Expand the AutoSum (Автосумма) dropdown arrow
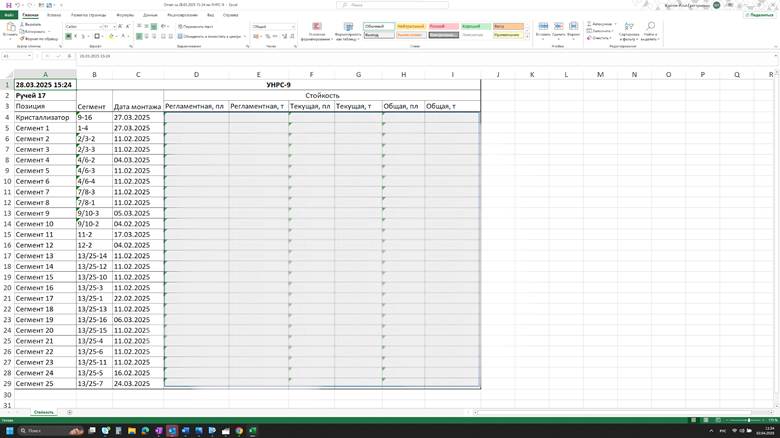The image size is (780, 438). [613, 24]
